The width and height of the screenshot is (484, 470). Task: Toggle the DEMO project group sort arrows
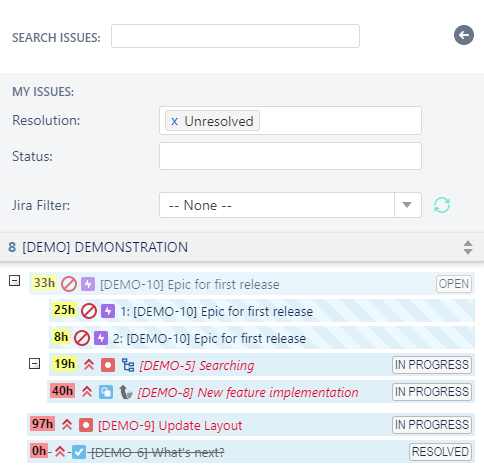click(468, 247)
